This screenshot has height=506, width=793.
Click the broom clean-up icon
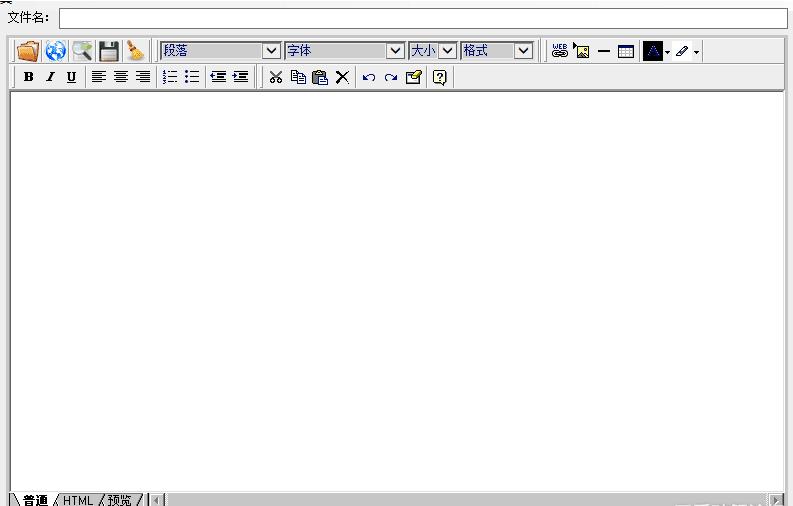click(x=135, y=51)
